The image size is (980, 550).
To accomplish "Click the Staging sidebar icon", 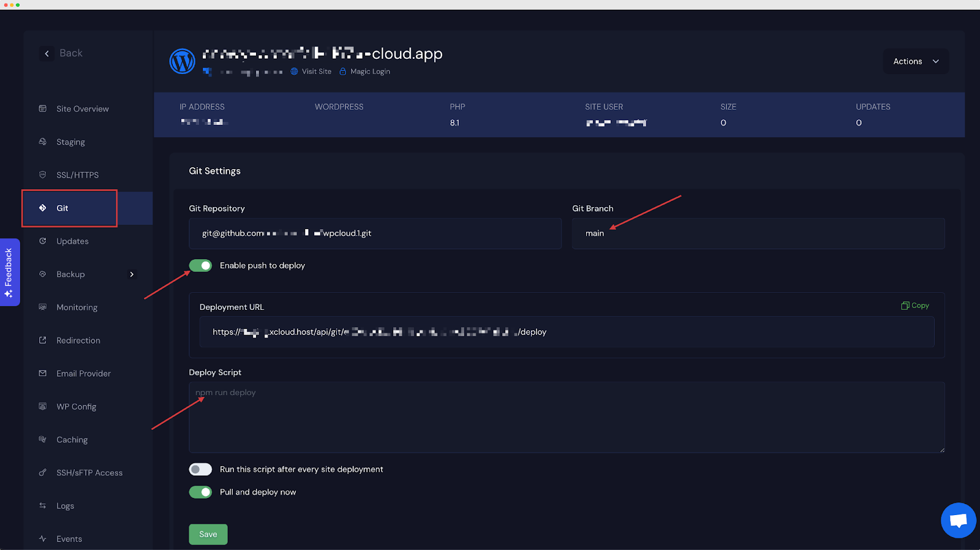I will 42,141.
